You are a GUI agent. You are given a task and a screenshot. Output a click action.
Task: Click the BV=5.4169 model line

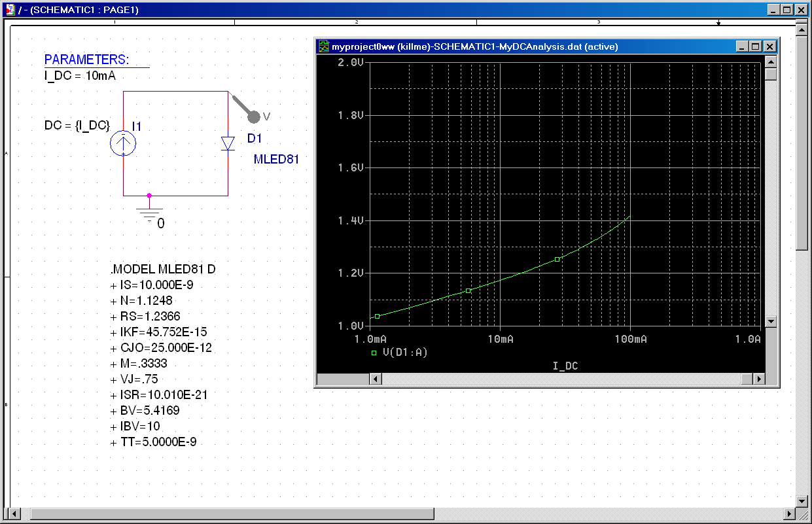[145, 411]
